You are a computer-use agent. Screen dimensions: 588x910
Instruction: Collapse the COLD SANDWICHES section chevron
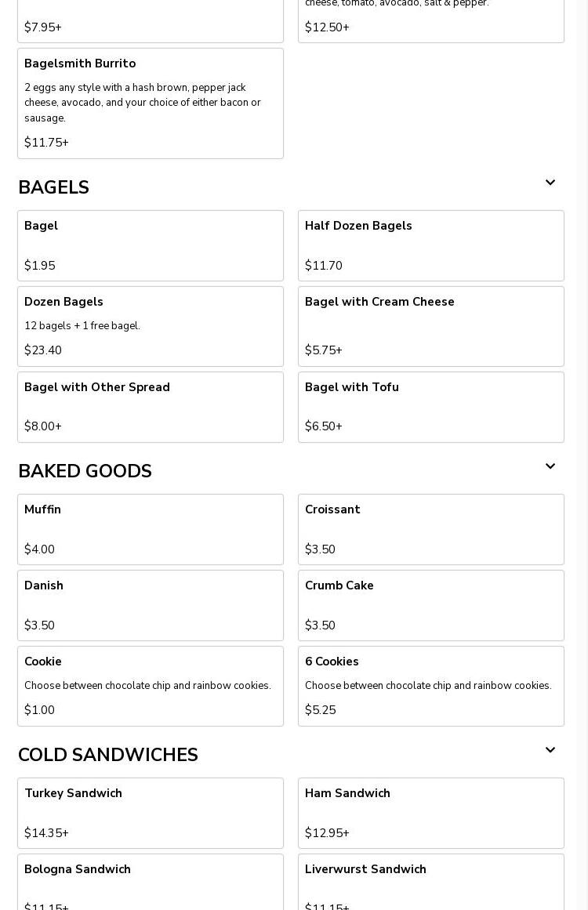[550, 750]
